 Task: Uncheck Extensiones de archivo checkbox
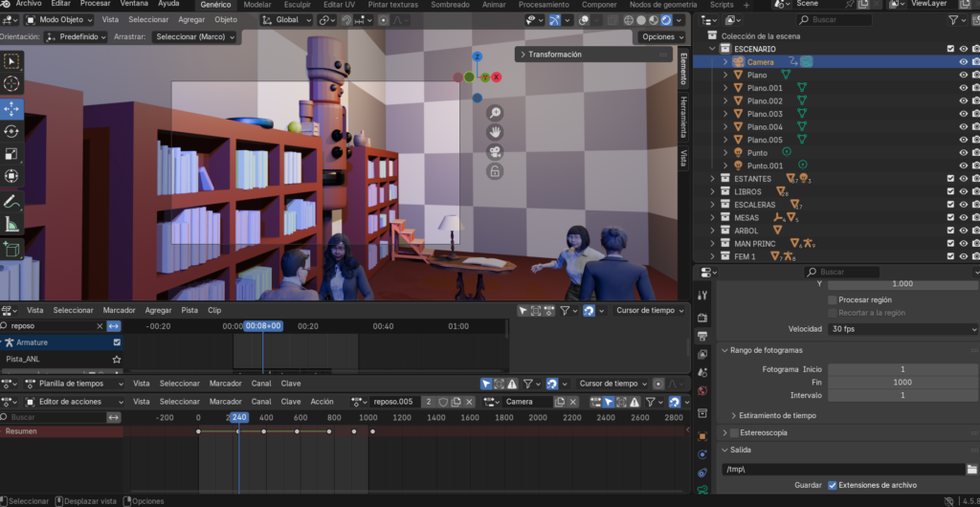coord(832,485)
